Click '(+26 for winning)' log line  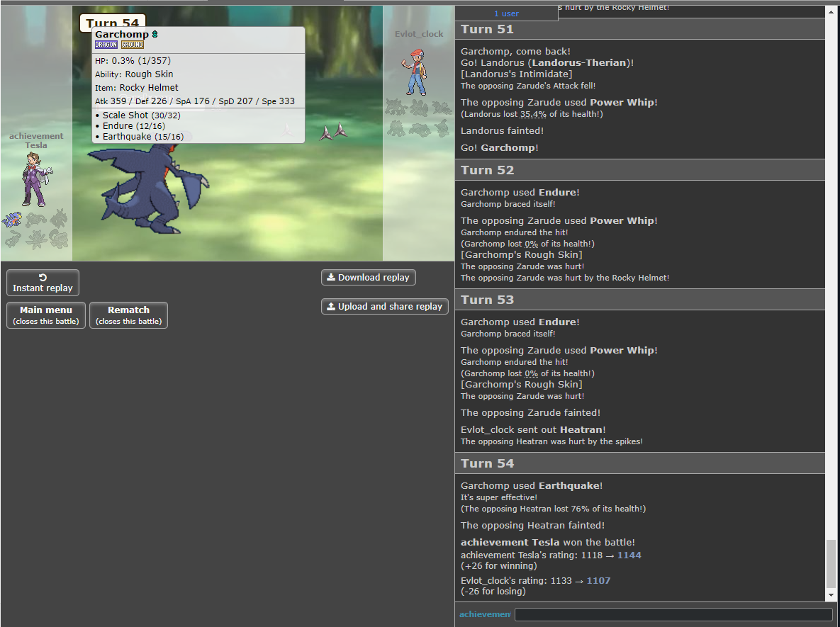(x=499, y=566)
